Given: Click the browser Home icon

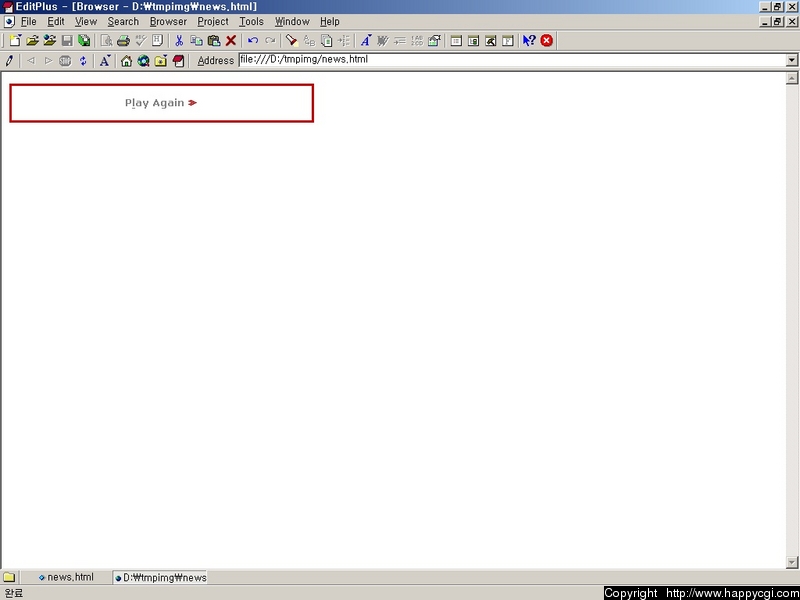Looking at the screenshot, I should click(x=127, y=61).
